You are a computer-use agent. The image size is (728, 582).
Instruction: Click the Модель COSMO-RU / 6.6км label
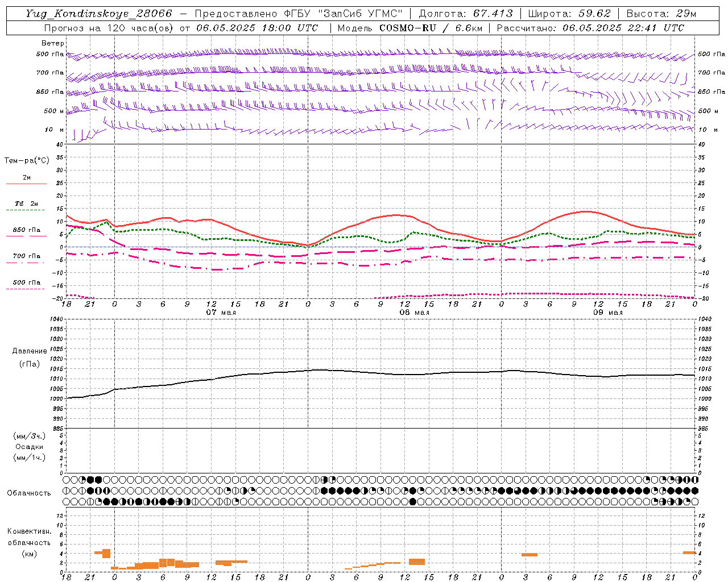coord(409,28)
